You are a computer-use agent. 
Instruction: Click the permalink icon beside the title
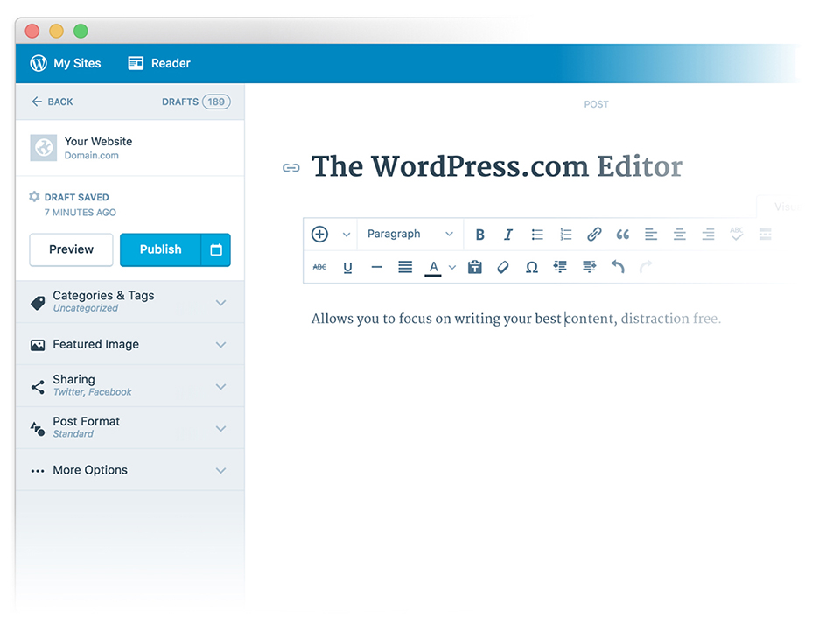point(290,168)
